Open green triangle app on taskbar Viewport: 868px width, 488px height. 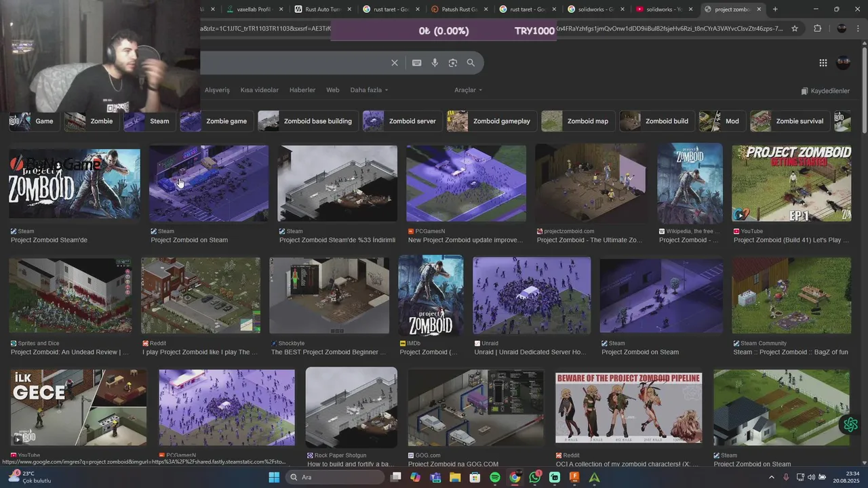pos(595,477)
